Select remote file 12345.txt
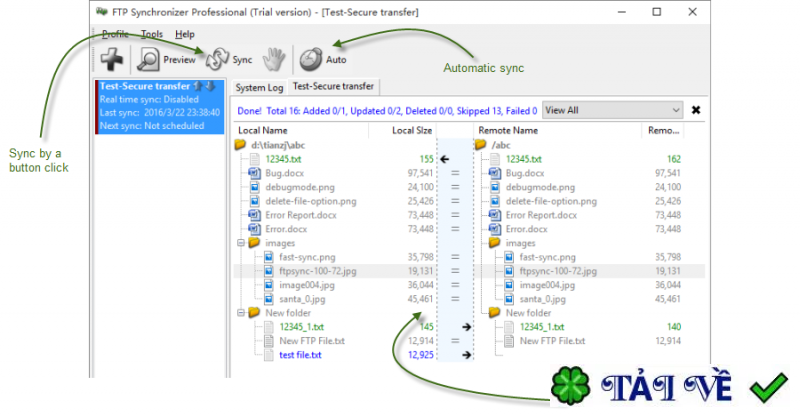The image size is (800, 417). (x=523, y=159)
